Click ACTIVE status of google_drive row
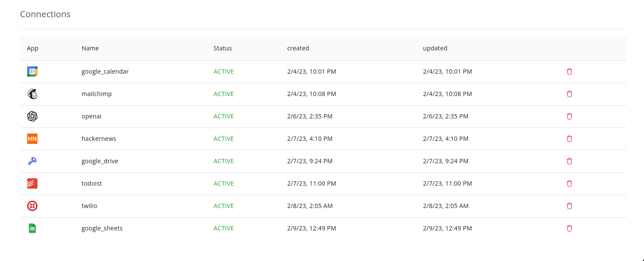Viewport: 644px width, 261px height. point(224,161)
